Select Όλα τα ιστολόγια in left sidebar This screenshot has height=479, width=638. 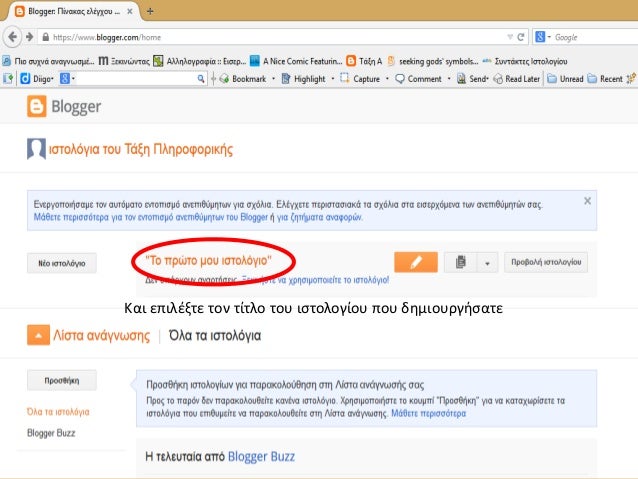click(x=58, y=412)
